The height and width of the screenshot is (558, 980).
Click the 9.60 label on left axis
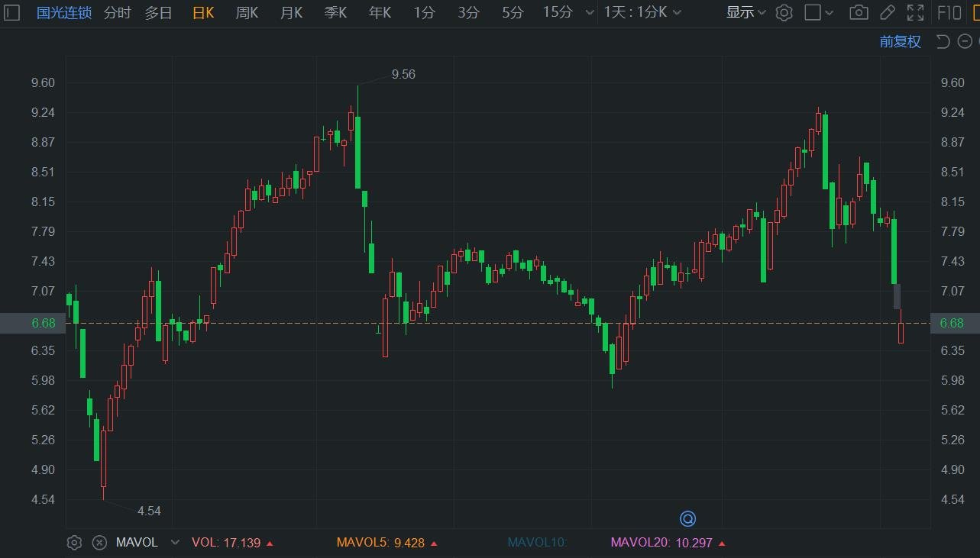click(44, 82)
